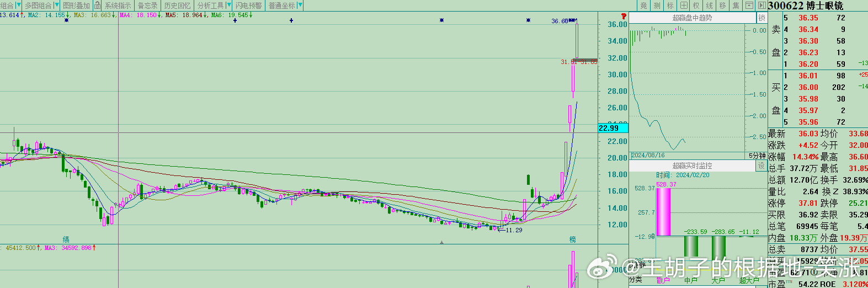Click the 大户 category label
Image resolution: width=868 pixels, height=288 pixels.
click(x=718, y=280)
